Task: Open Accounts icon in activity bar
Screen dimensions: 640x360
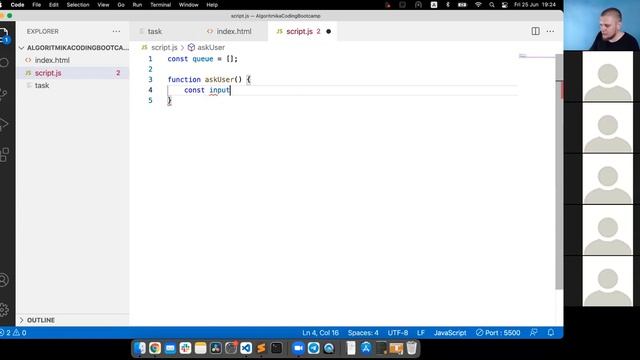Action: click(x=4, y=280)
